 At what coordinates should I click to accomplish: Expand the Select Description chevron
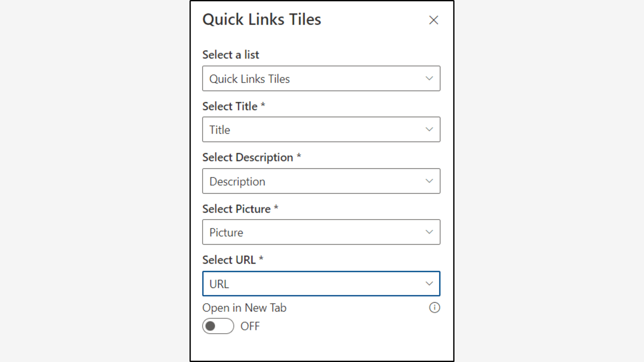click(429, 181)
